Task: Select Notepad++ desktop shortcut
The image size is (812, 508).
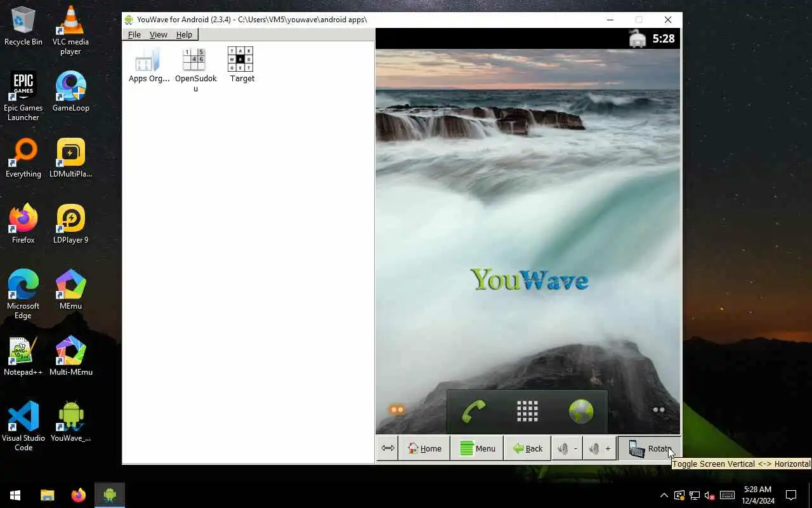Action: click(x=23, y=356)
